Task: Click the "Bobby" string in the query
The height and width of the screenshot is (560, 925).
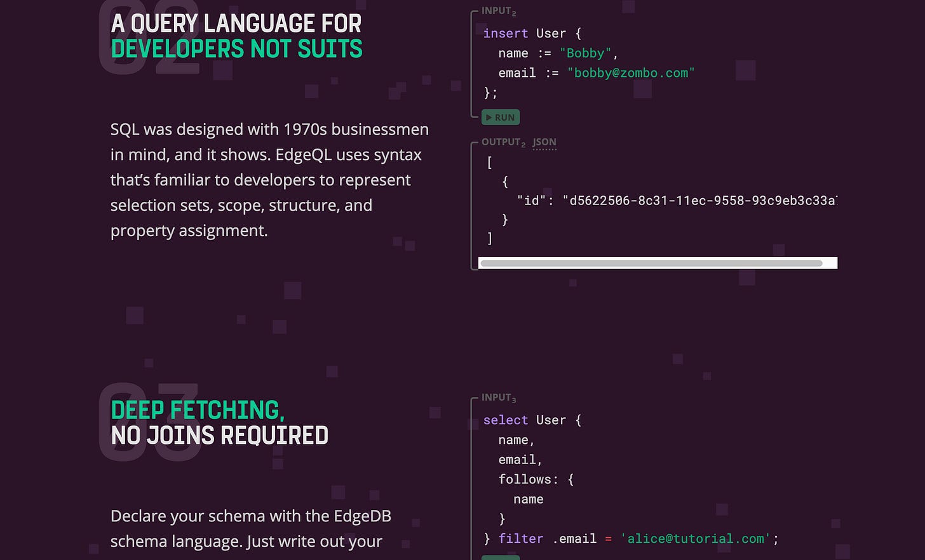Action: [x=585, y=53]
